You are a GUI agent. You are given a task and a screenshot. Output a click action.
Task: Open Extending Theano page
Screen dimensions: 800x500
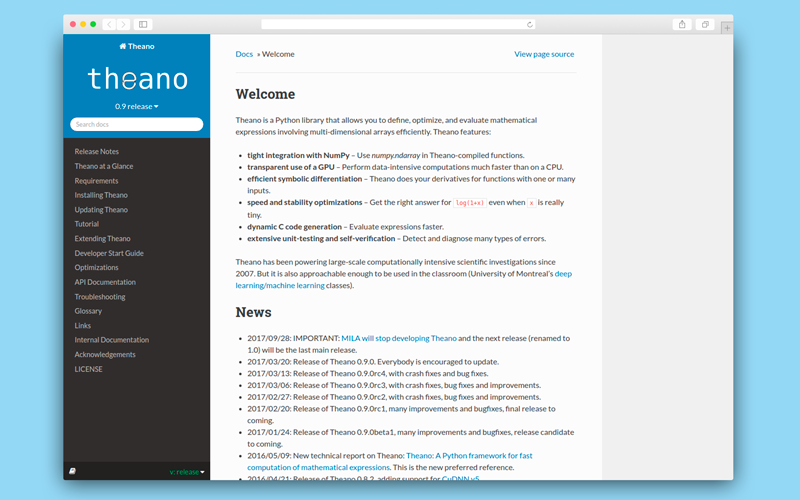point(102,238)
